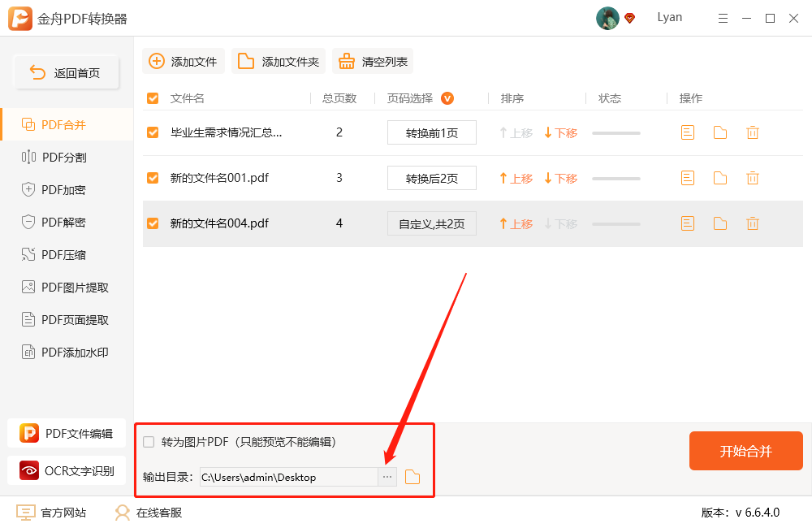
Task: Click 返回首页 to go home
Action: 65,72
